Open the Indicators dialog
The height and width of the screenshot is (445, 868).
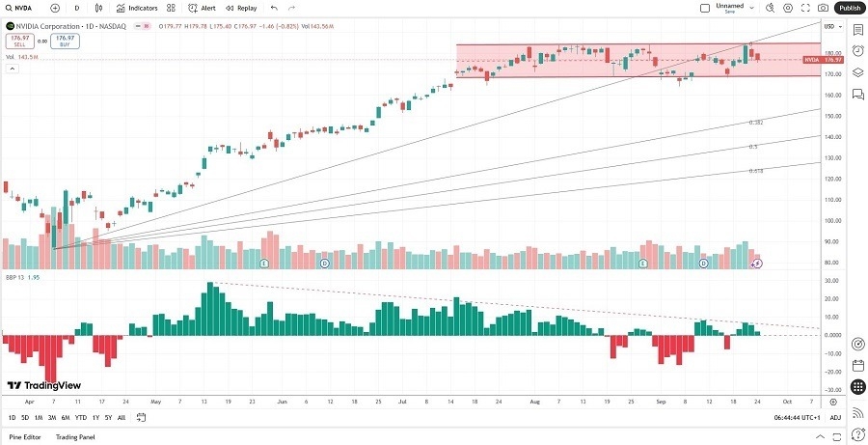pos(136,8)
